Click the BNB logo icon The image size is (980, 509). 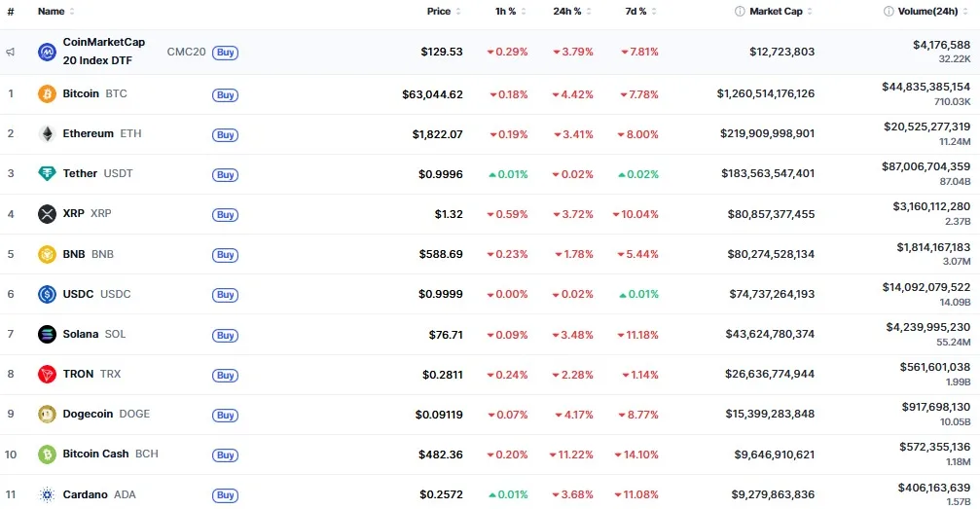(47, 254)
